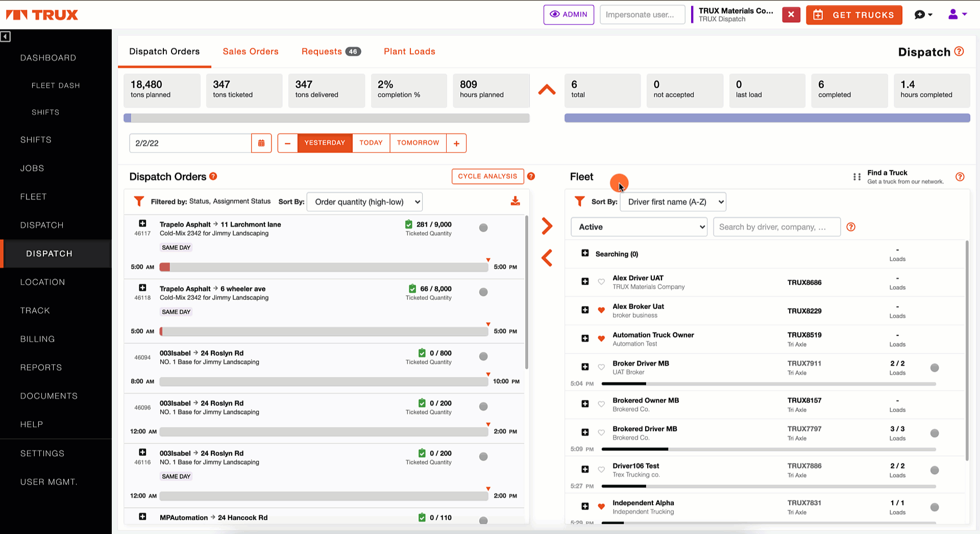Expand Alex Driver UAT row

coord(585,282)
